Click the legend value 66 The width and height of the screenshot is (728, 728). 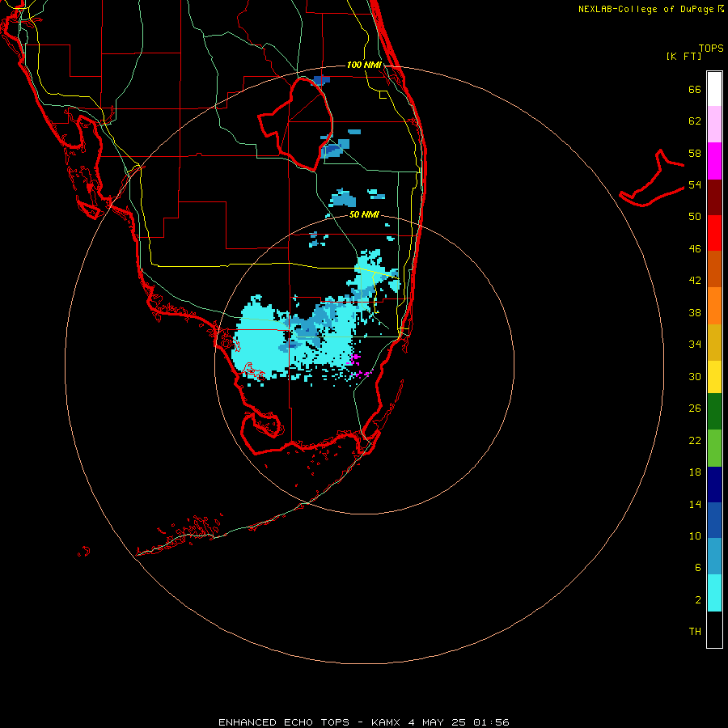pyautogui.click(x=695, y=89)
